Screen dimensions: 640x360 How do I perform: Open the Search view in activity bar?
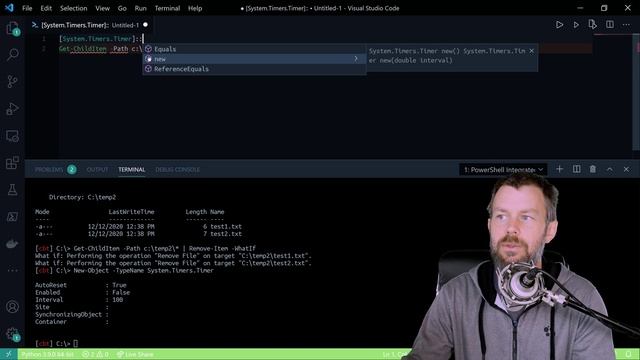click(x=12, y=55)
